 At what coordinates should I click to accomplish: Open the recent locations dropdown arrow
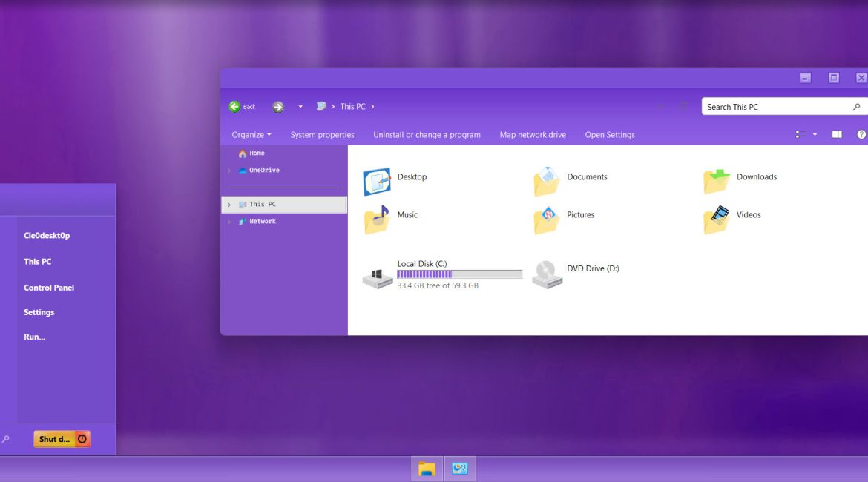point(300,107)
